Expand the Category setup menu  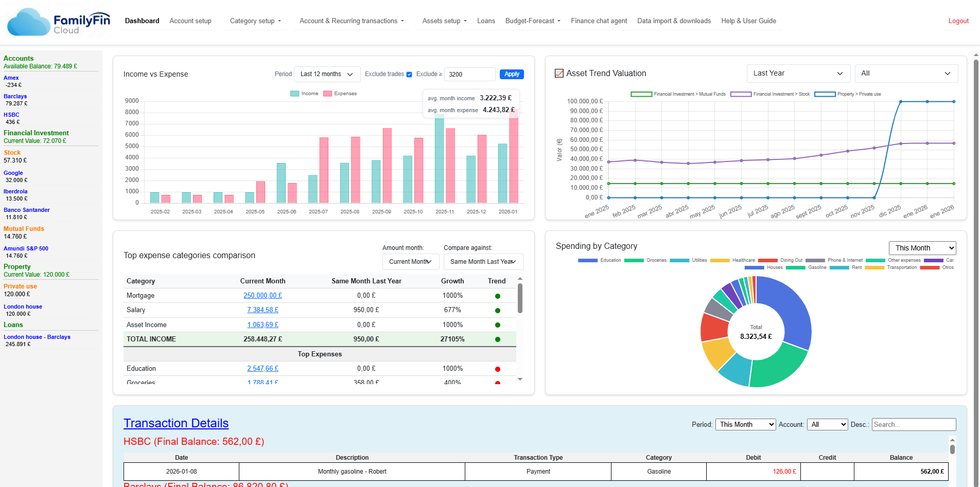tap(255, 21)
